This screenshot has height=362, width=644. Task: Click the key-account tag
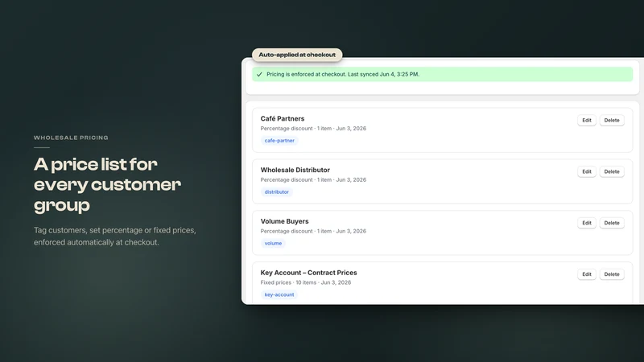[x=279, y=294]
